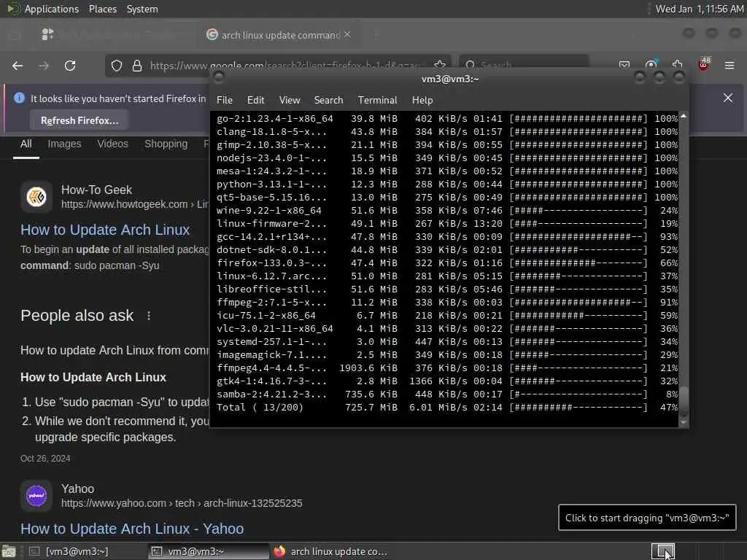
Task: Click the Firefox account icon in toolbar
Action: (x=651, y=64)
